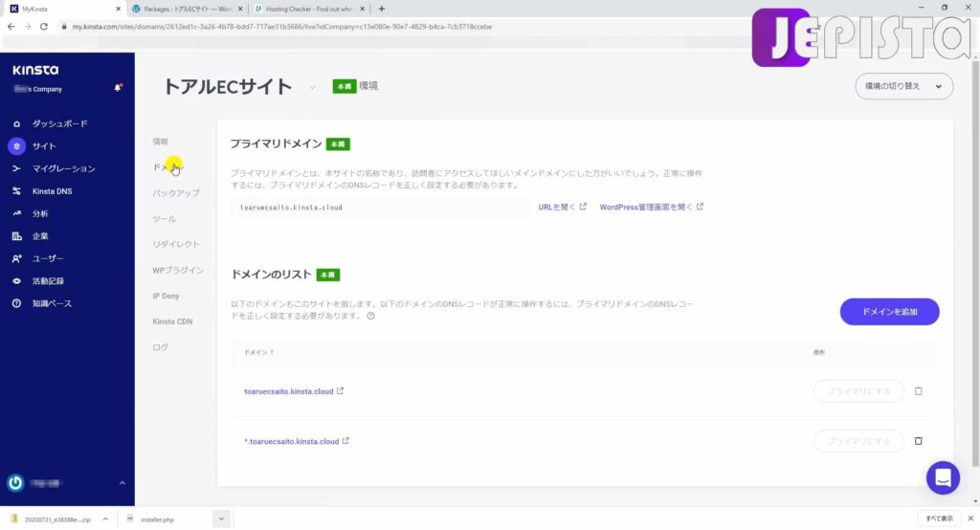Click the Users person-plus icon

[x=16, y=258]
